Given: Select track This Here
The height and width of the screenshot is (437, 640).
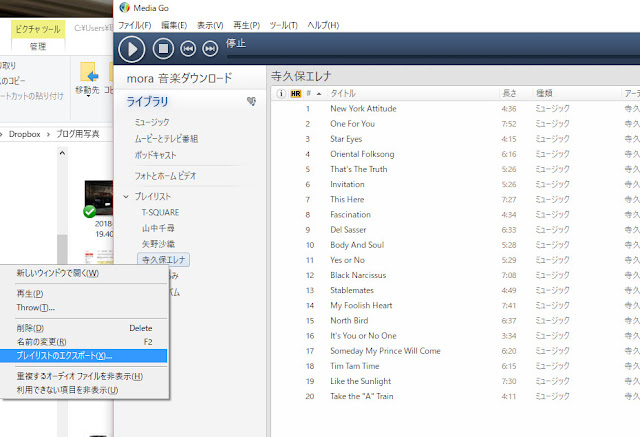Looking at the screenshot, I should [x=347, y=199].
